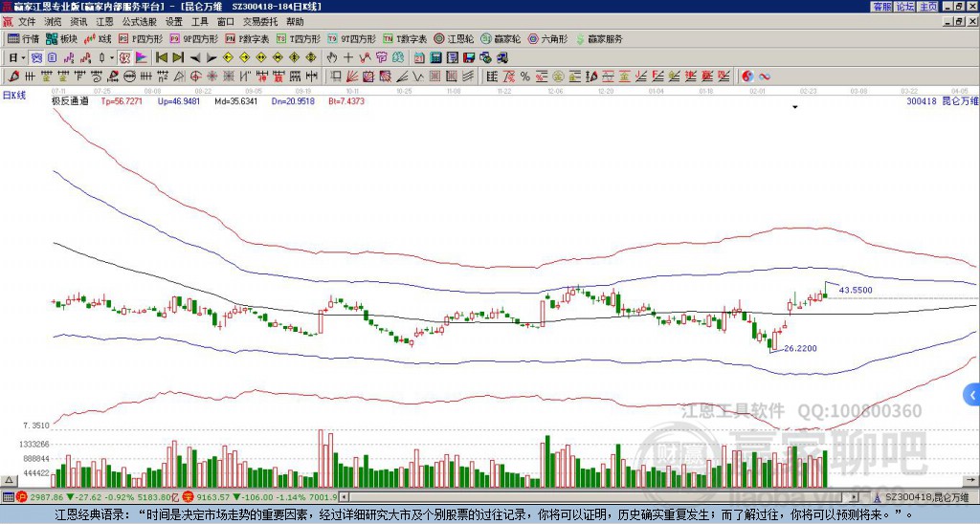This screenshot has width=980, height=524.
Task: Open the 窗口 menu
Action: point(226,22)
